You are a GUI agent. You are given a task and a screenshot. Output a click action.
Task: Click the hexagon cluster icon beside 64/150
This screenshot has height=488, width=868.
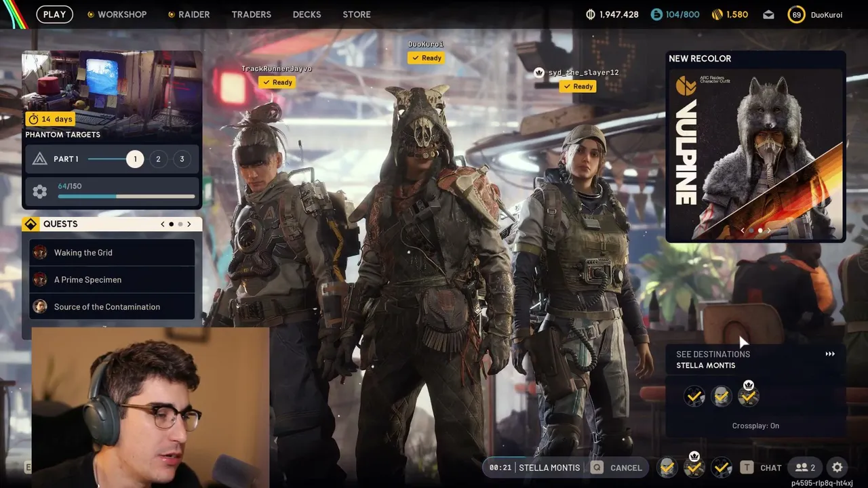(40, 192)
